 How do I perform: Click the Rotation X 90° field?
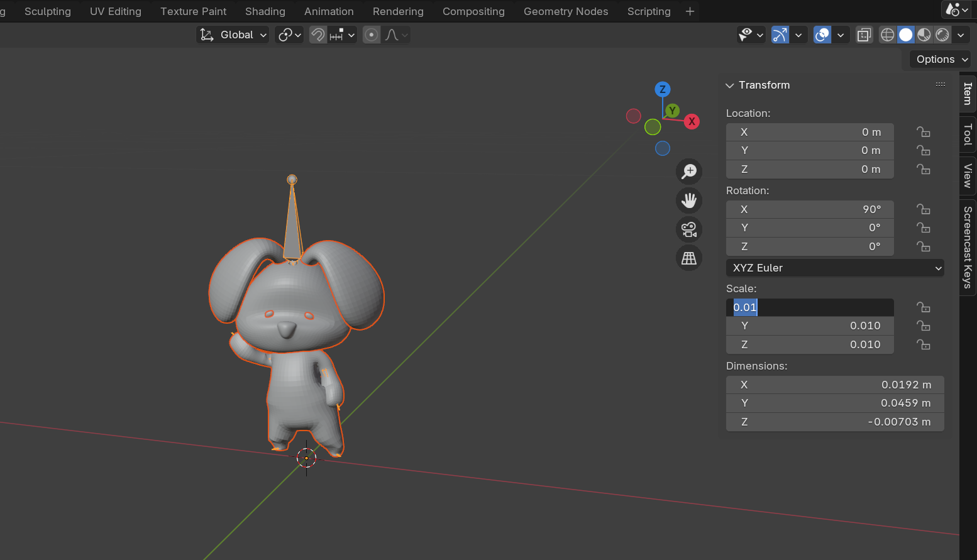tap(810, 209)
